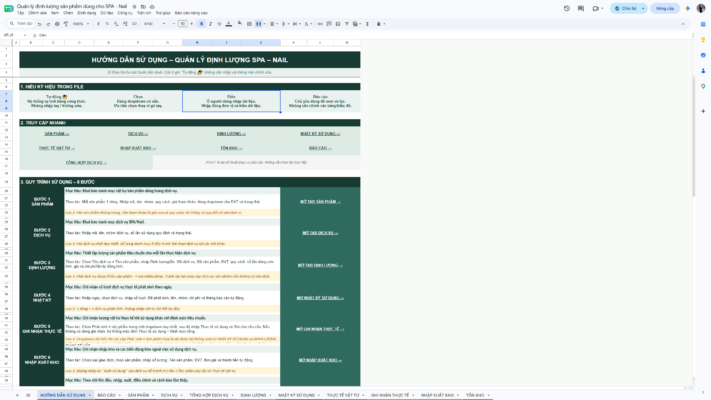711x400 pixels.
Task: Click the Chia sẻ share button
Action: 625,9
